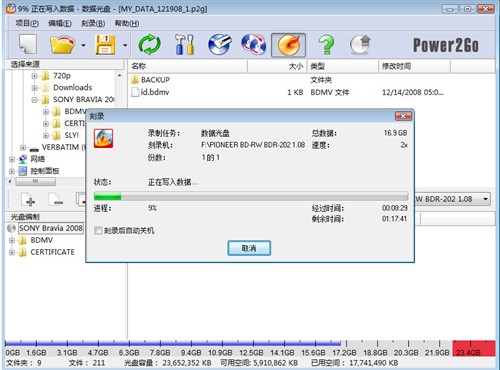Collapse the SONY BRAVIA folder node
Screen dimensions: 500x370
34,100
